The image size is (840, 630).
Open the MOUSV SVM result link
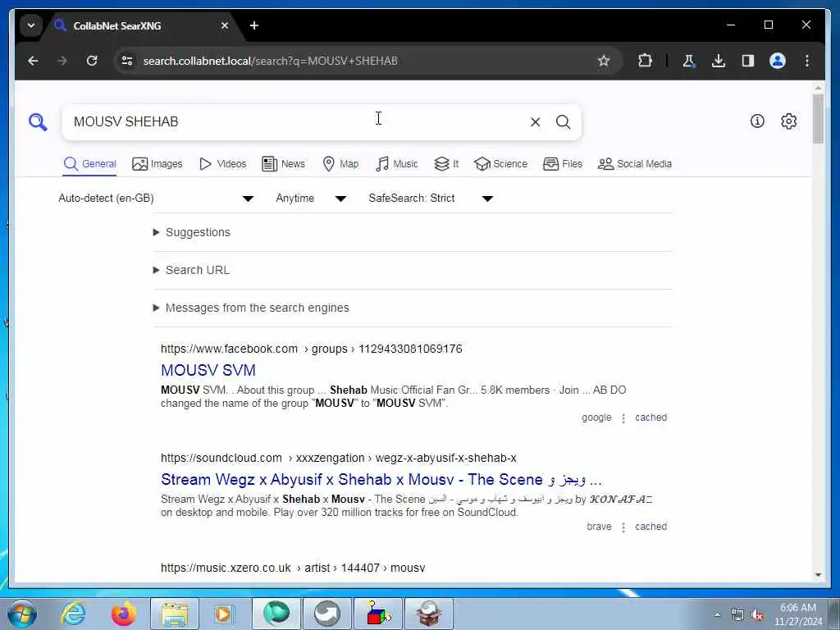[x=208, y=370]
